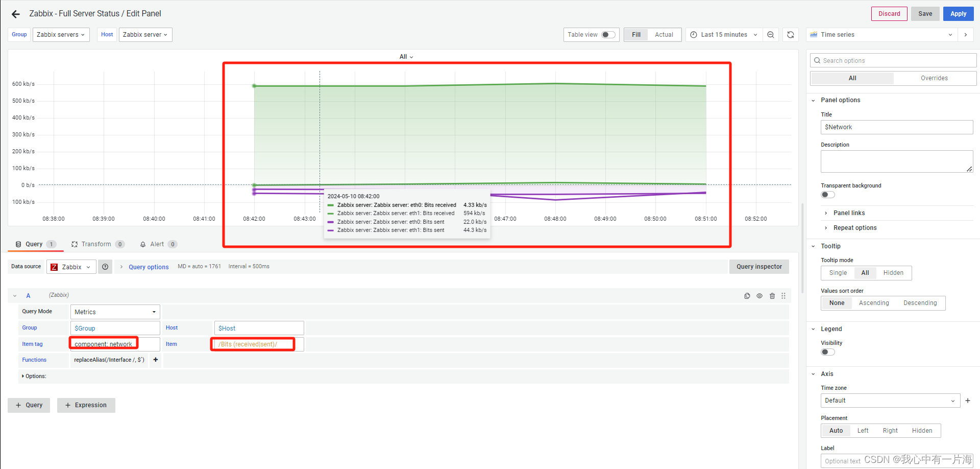The image size is (980, 469).
Task: Choose Ascending values sort order
Action: (874, 303)
